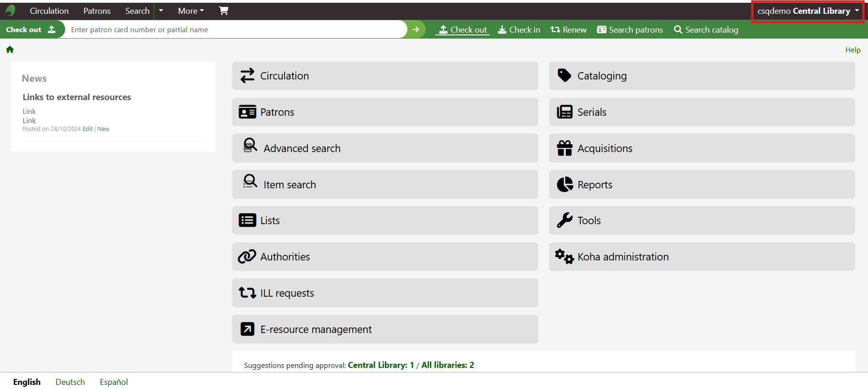
Task: Click the Patrons ID card icon
Action: click(247, 112)
